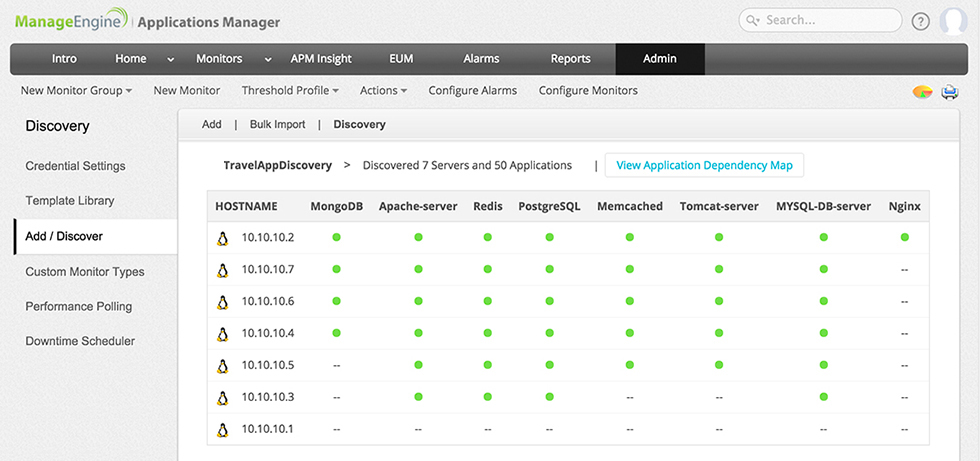
Task: Select the Discovery sub-tab
Action: point(359,124)
